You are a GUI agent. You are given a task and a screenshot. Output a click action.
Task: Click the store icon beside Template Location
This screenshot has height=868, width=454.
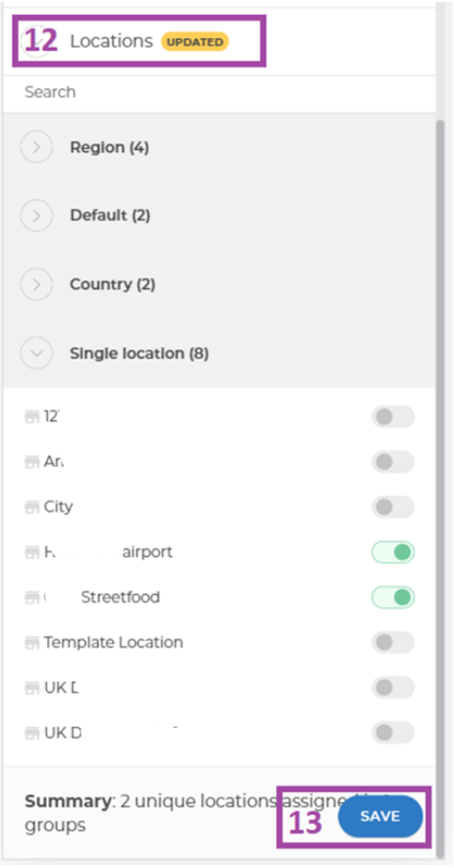click(32, 643)
